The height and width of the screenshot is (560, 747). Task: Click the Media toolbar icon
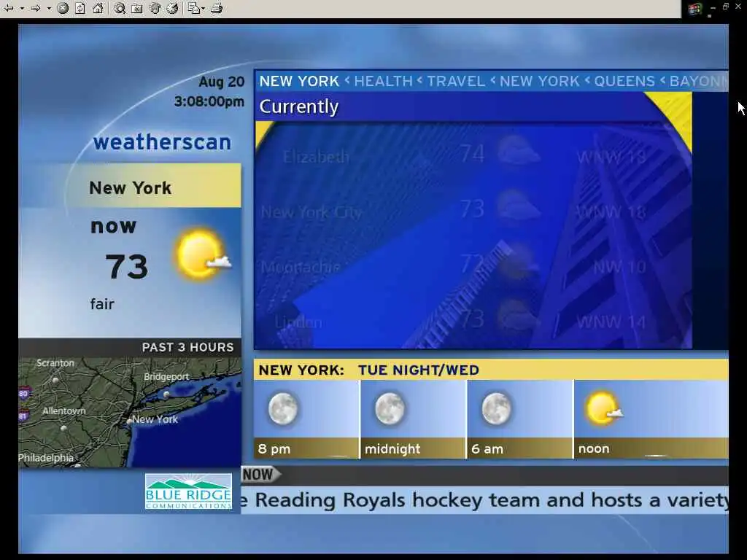(x=155, y=8)
